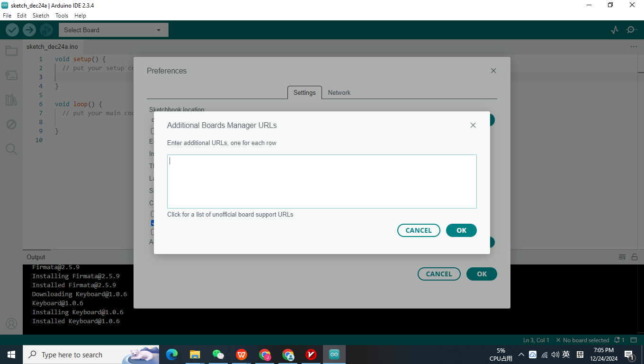Click CANCEL in the Preferences dialog
Screen dimensions: 644x364
point(439,274)
